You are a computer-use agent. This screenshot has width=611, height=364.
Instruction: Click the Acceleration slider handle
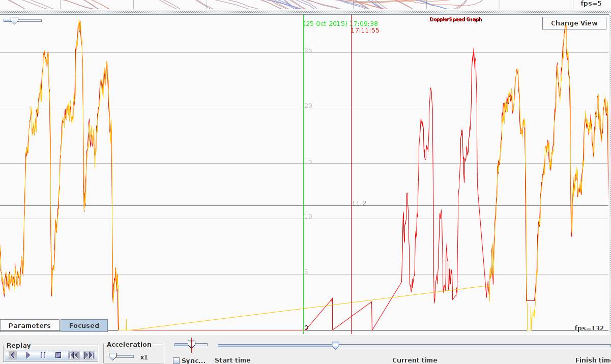tap(112, 356)
